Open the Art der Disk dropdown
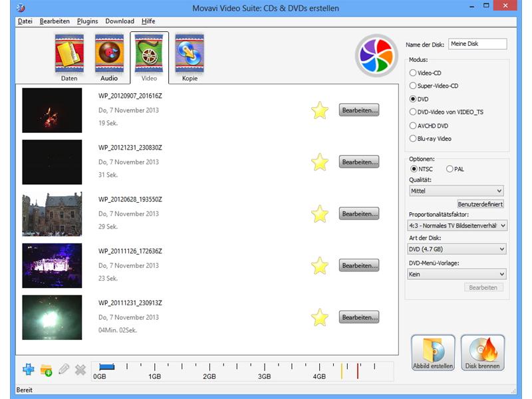 click(x=457, y=249)
